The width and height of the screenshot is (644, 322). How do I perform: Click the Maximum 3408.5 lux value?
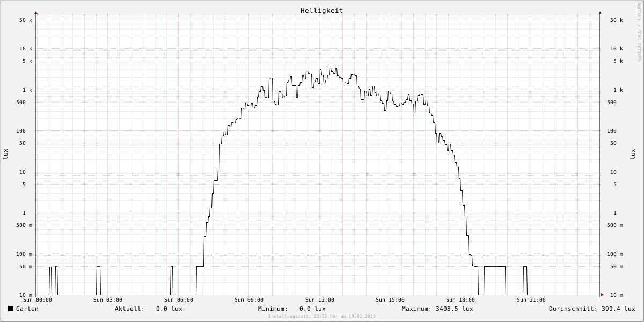tap(455, 309)
